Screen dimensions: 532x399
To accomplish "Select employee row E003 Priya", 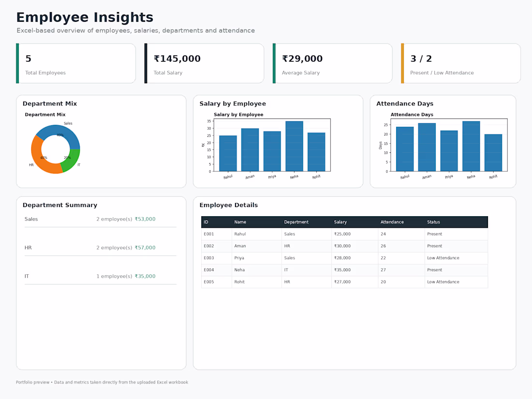I will tap(344, 258).
